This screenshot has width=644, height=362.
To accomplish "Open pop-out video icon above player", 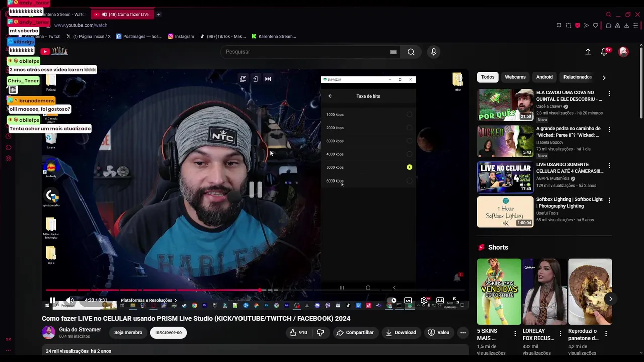I will (243, 79).
